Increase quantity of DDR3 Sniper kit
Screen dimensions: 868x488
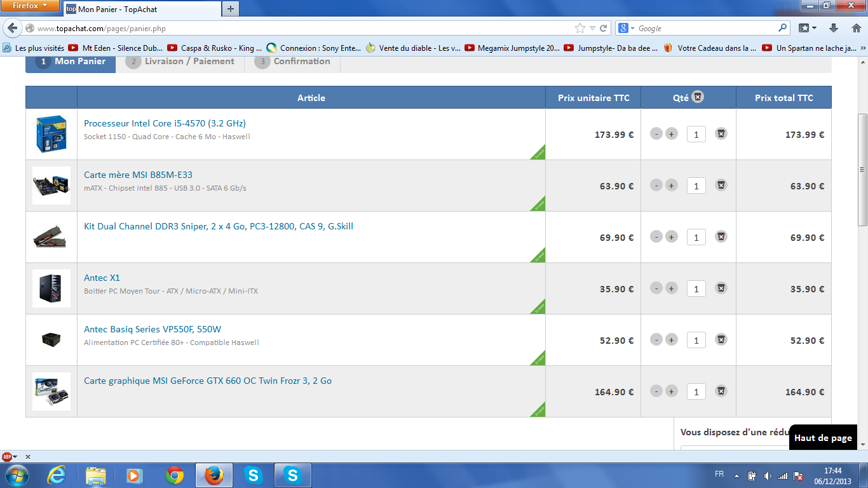(671, 236)
